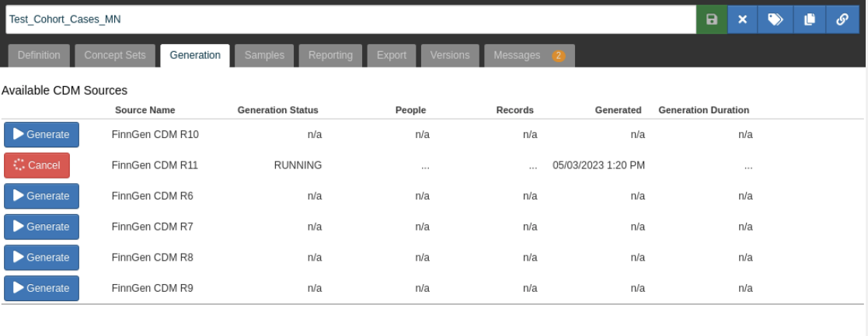The image size is (868, 336).
Task: Switch to the Definition tab
Action: pyautogui.click(x=39, y=55)
